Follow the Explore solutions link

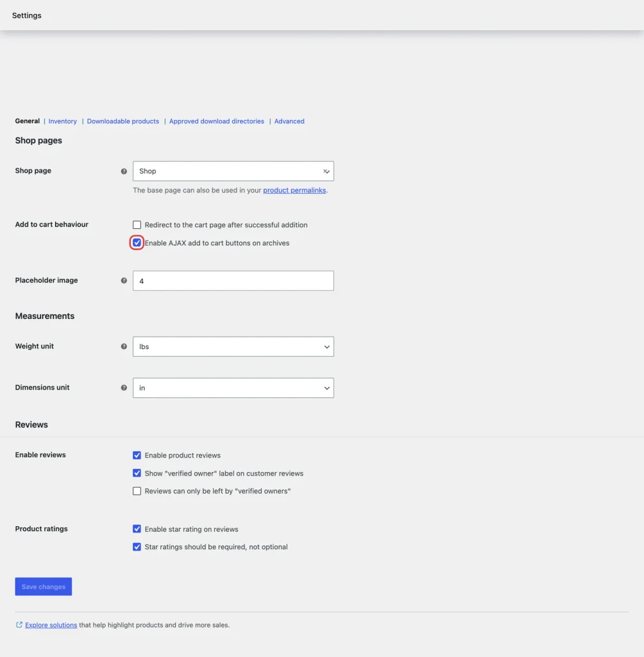point(51,625)
